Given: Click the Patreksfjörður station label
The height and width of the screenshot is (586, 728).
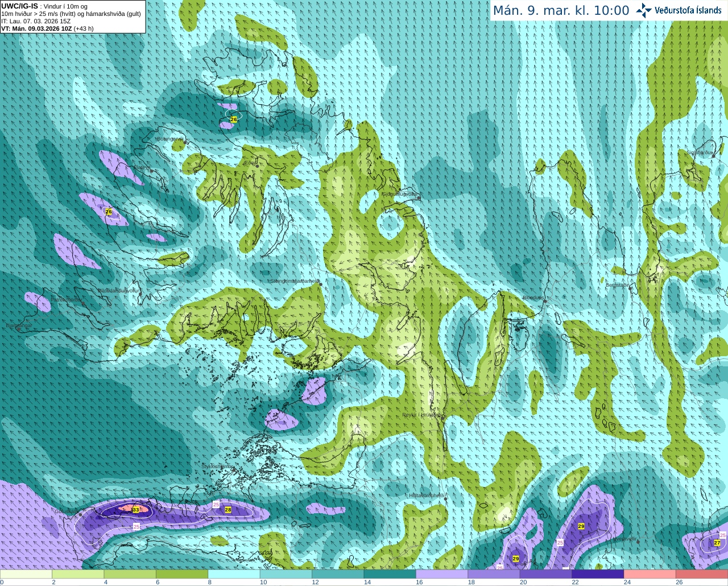Looking at the screenshot, I should tap(66, 299).
